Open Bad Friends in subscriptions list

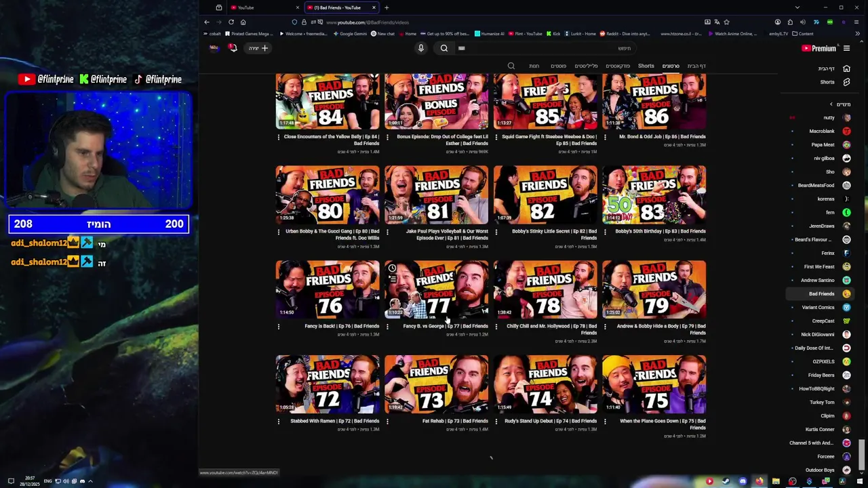[819, 293]
